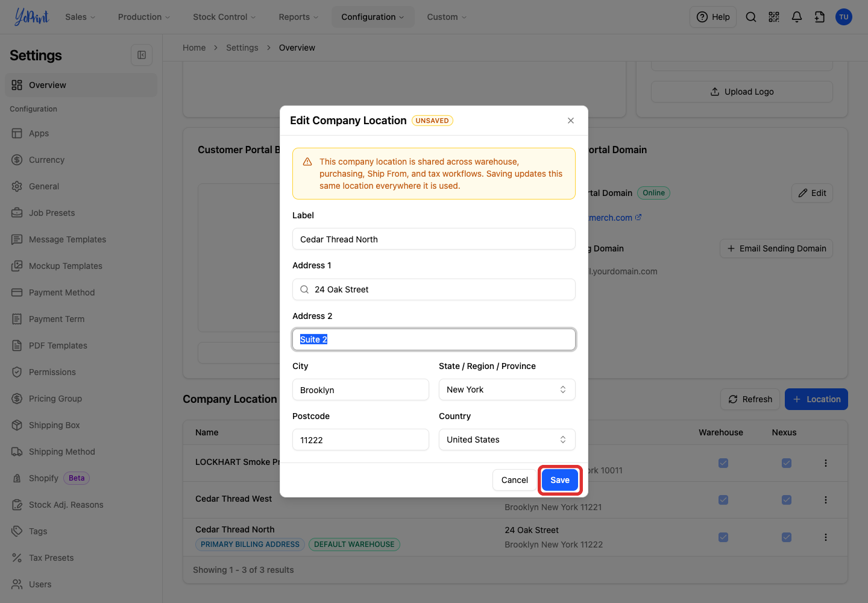Expand the Sales menu
The height and width of the screenshot is (603, 868).
point(80,17)
